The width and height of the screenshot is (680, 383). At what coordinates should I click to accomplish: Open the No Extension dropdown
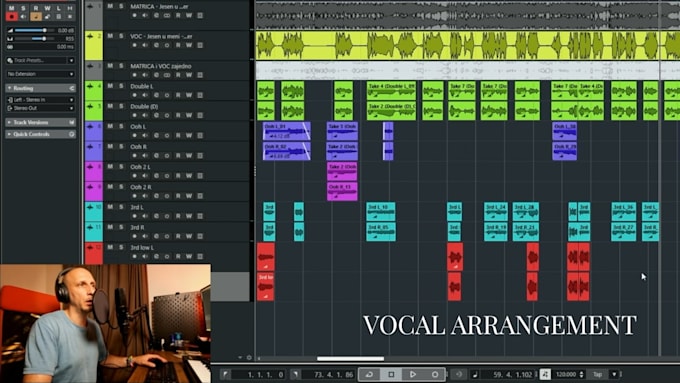click(x=40, y=74)
